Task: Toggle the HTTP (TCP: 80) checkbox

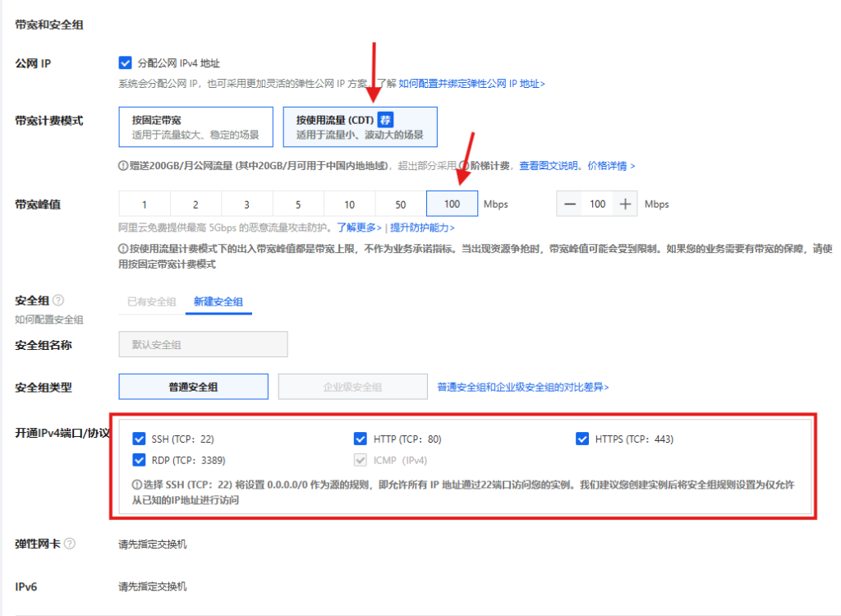Action: coord(360,439)
